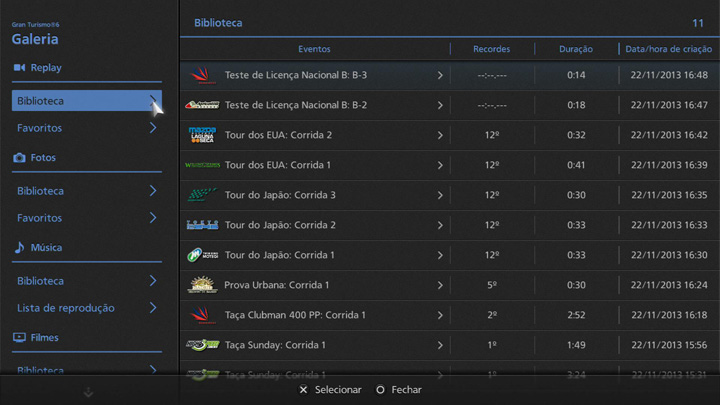Viewport: 720px width, 405px height.
Task: Expand the Lista de reprodução chevron
Action: coord(152,308)
